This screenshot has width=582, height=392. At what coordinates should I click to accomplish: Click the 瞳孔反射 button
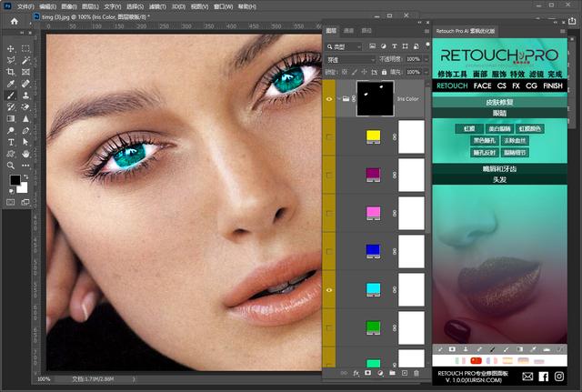[x=485, y=153]
